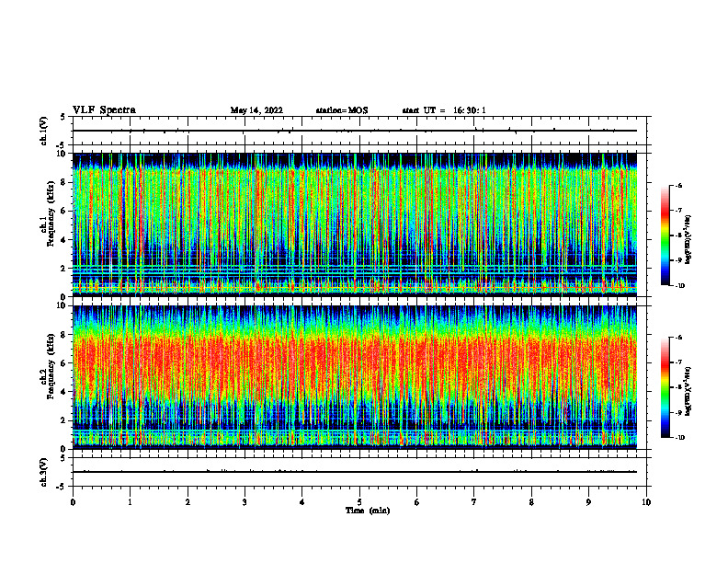Click inside the ch.2 spectrogram panel
728x563 pixels.
coord(355,377)
